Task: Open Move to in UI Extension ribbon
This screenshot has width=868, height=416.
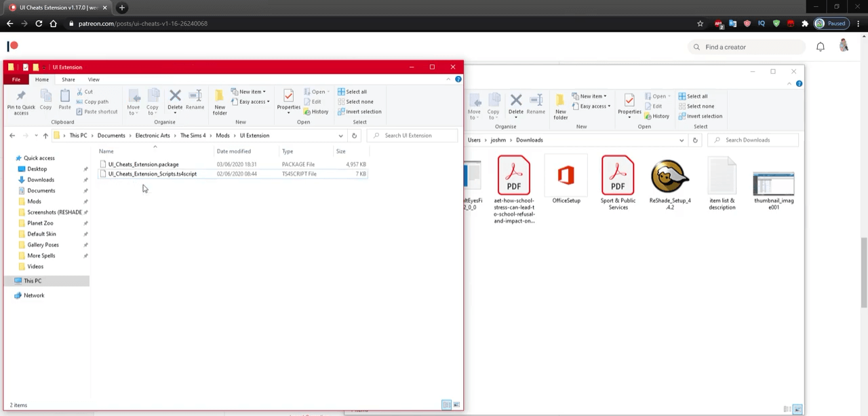Action: coord(134,102)
